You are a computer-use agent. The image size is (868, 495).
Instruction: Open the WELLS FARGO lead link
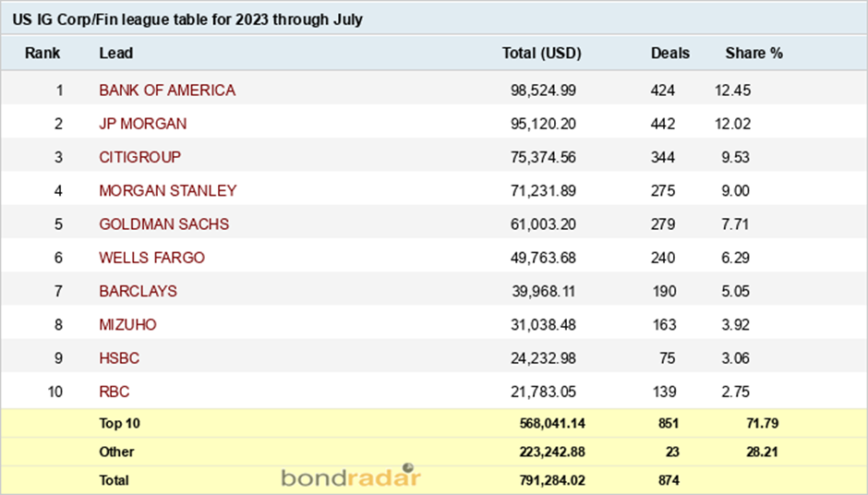(x=151, y=258)
